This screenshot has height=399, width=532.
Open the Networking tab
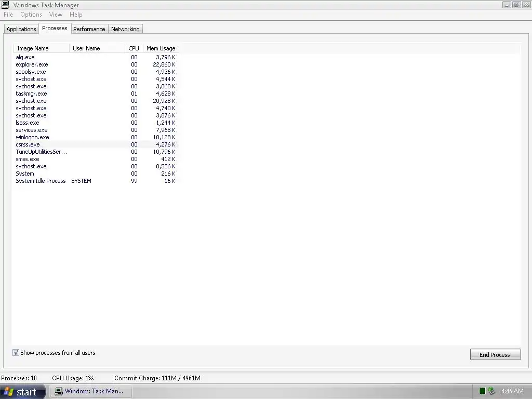pos(125,29)
